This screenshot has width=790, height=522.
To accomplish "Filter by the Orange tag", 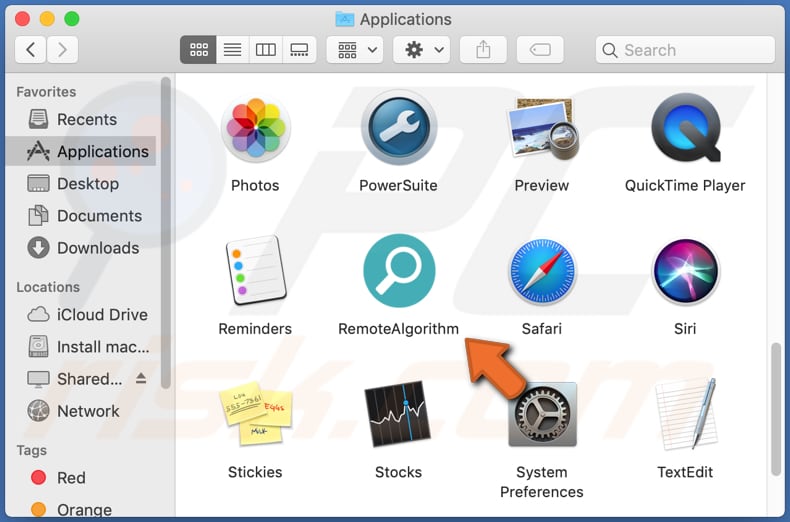I will [81, 509].
